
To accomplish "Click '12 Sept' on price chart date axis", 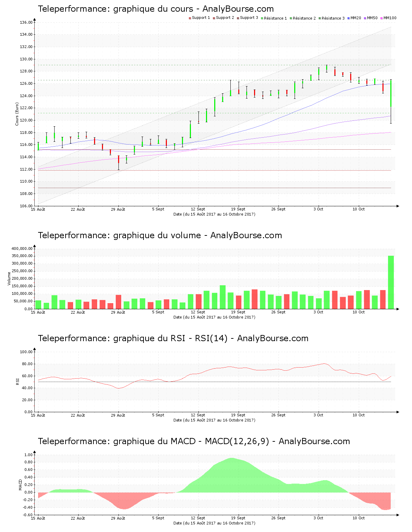I will click(198, 209).
